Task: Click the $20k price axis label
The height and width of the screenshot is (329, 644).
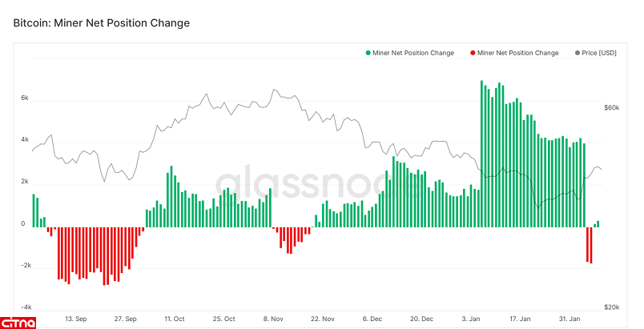Action: 610,307
